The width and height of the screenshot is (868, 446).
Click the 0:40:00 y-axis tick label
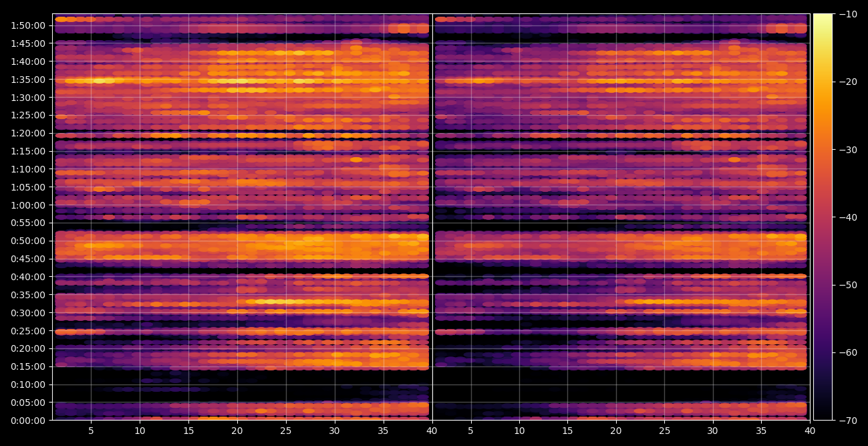tap(28, 277)
